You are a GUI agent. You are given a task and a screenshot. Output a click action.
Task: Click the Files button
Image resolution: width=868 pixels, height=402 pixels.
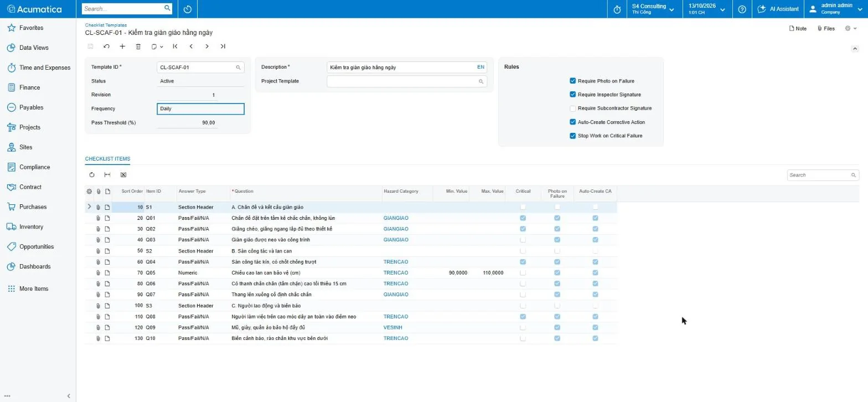826,29
